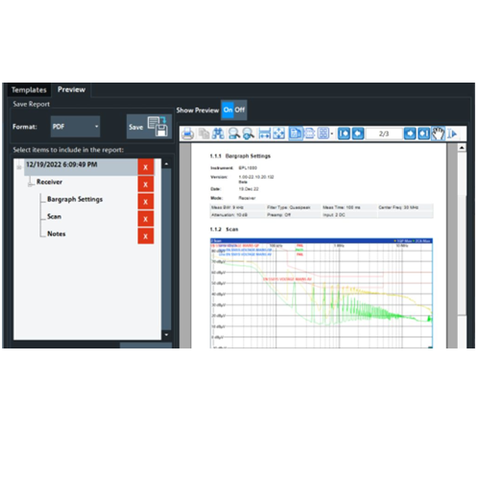
Task: Click the fit page width icon
Action: 264,134
